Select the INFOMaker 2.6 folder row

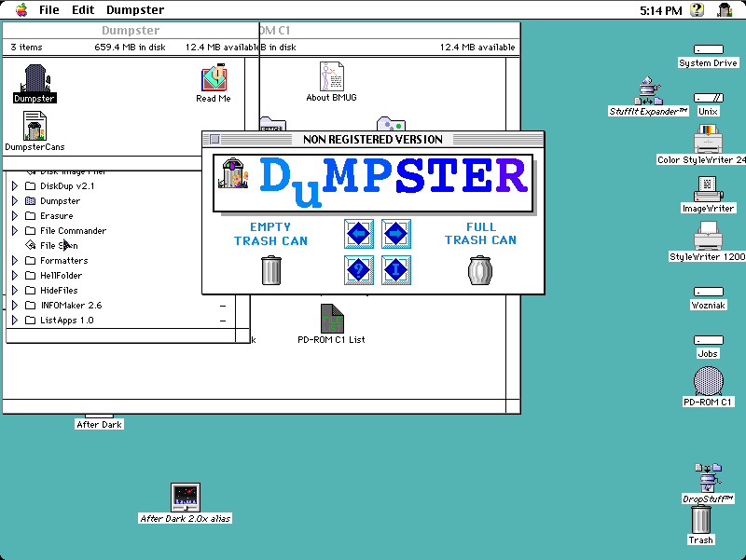[x=63, y=306]
